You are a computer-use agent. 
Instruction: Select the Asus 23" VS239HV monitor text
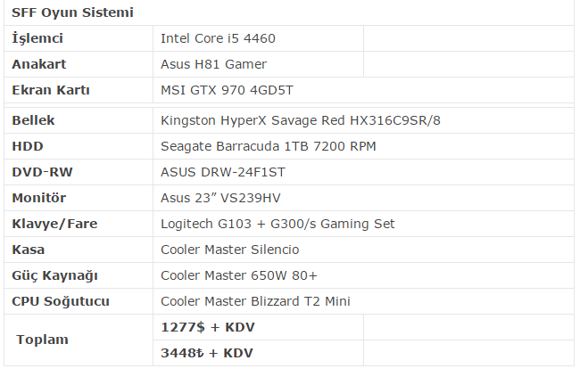point(220,198)
